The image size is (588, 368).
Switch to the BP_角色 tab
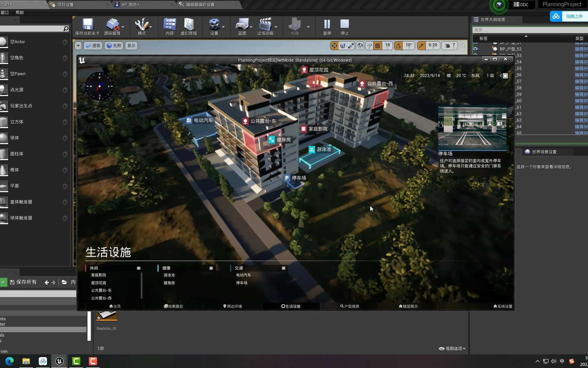(130, 5)
